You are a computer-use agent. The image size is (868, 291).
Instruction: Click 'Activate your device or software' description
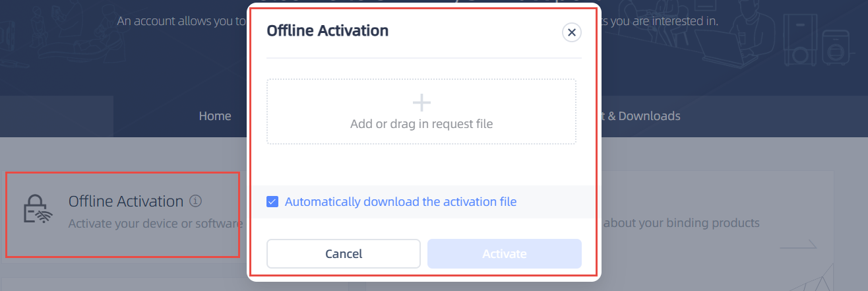[x=156, y=224]
